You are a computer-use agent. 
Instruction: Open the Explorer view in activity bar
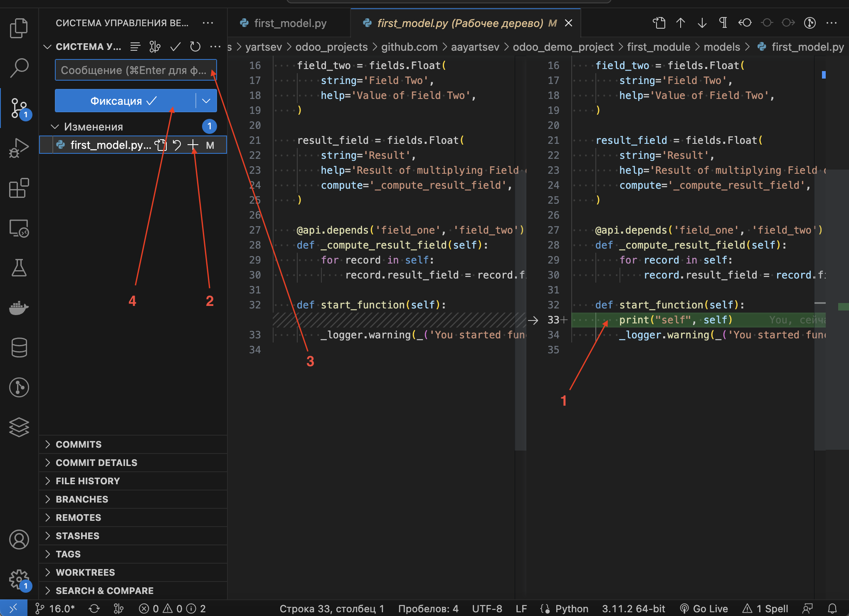click(19, 28)
